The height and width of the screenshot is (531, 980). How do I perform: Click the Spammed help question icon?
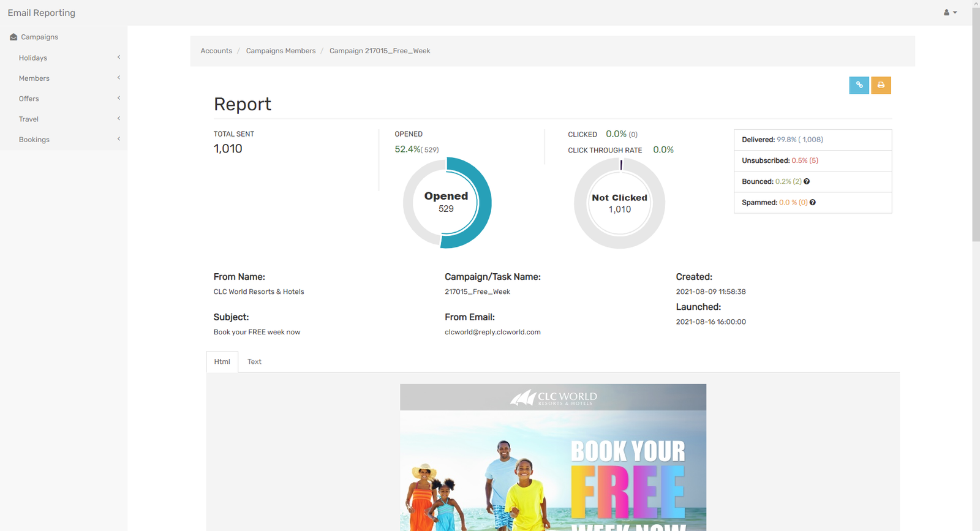813,202
